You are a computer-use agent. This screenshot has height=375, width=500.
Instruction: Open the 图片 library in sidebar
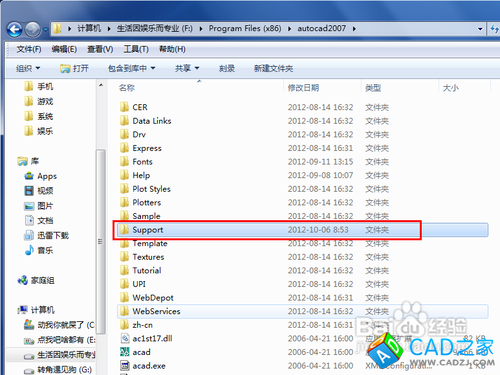coord(39,206)
